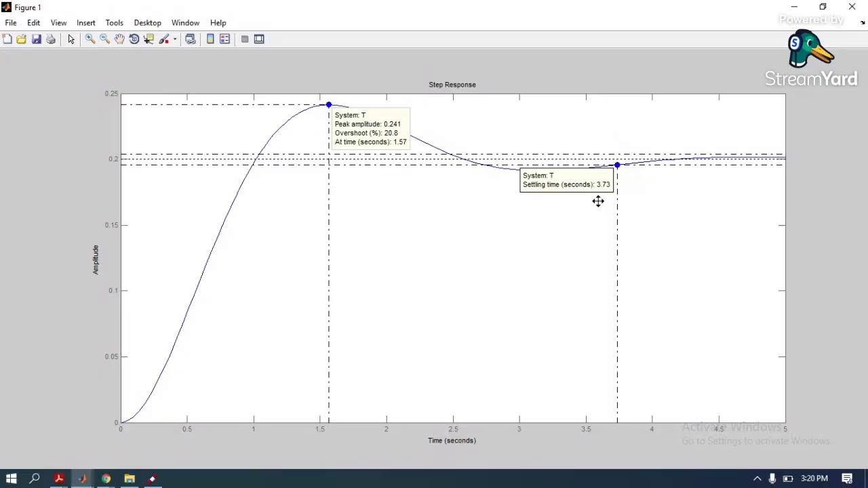The height and width of the screenshot is (488, 868).
Task: Open the taskbar search magnifier
Action: [35, 479]
